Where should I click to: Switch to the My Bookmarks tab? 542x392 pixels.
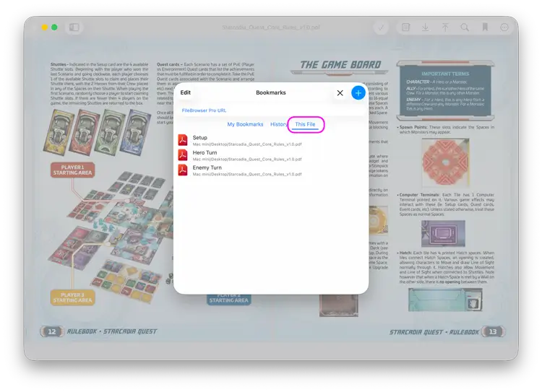point(245,125)
